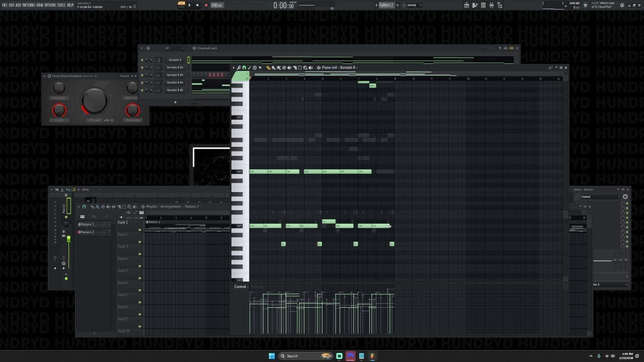This screenshot has height=362, width=644.
Task: Click the tempo display showing 148
Action: 216,5
